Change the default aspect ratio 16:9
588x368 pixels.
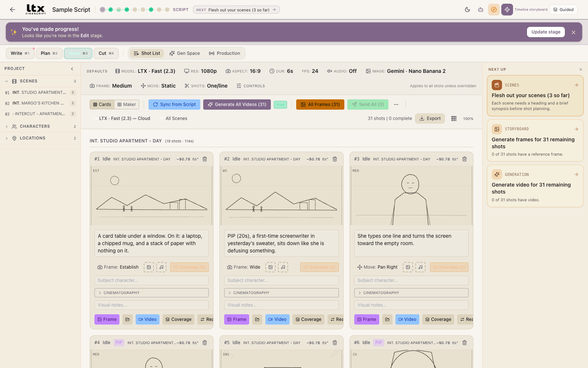(x=243, y=71)
